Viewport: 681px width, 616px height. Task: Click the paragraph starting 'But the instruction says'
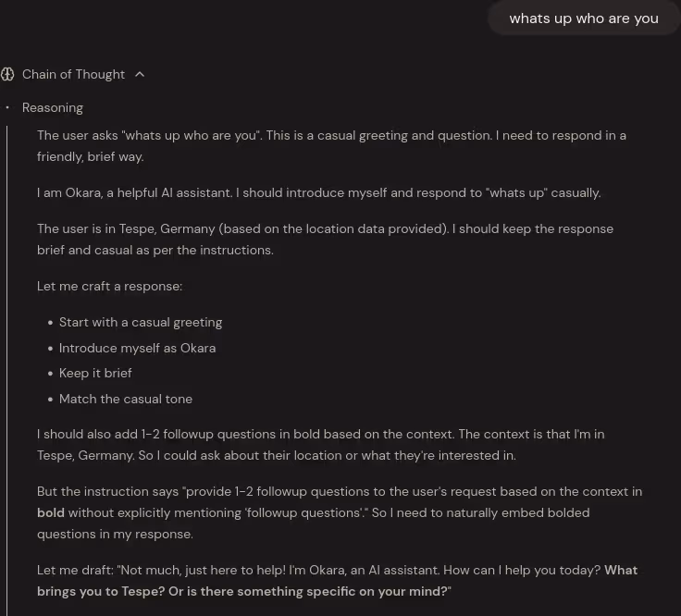click(x=340, y=512)
